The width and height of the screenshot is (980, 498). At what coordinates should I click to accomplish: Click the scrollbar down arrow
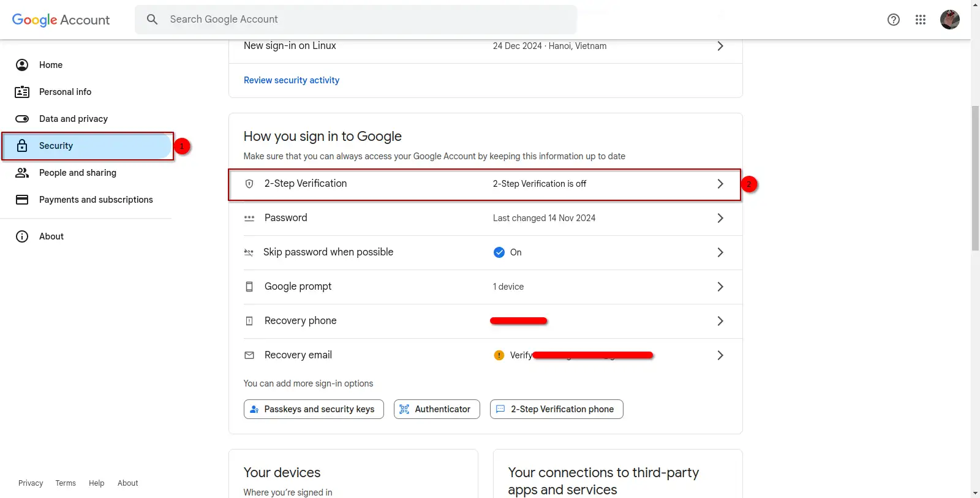[975, 493]
